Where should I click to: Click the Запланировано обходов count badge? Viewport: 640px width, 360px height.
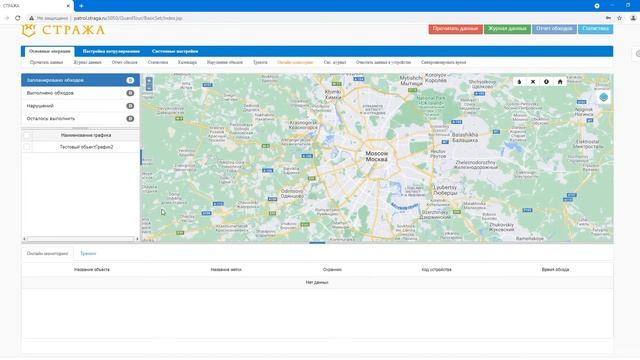(130, 80)
